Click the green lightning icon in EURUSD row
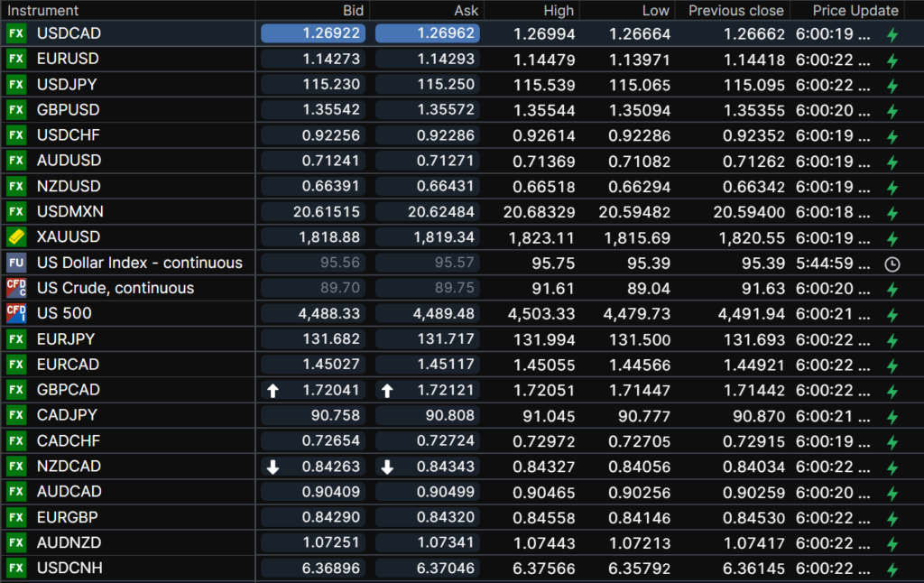Viewport: 924px width, 583px height. (892, 61)
